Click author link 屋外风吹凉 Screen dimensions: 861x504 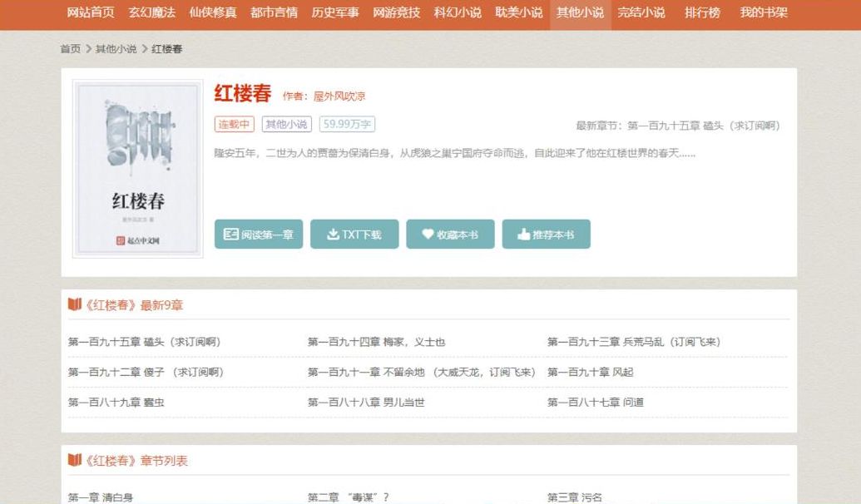(339, 96)
